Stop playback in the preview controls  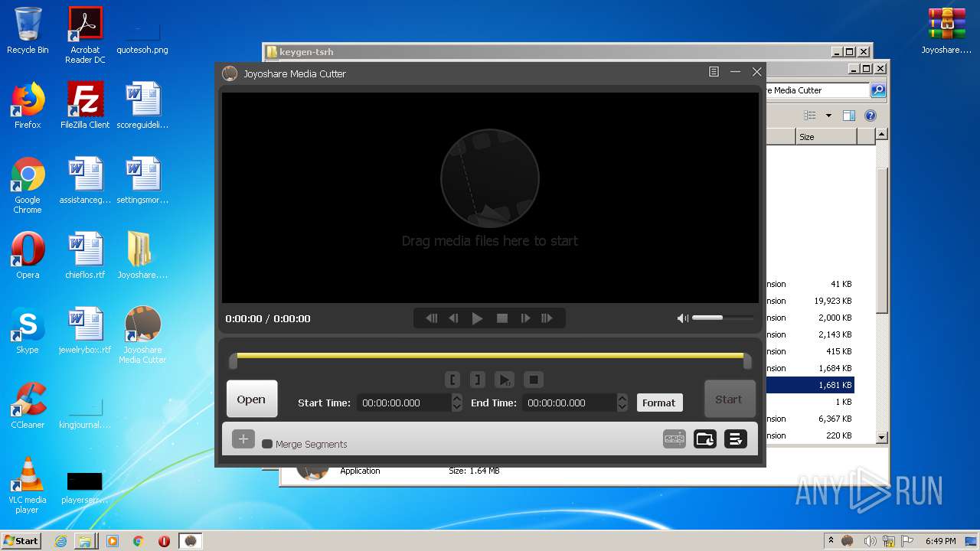pyautogui.click(x=502, y=318)
